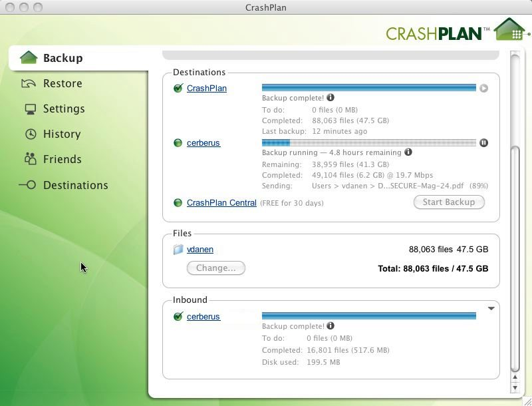Screen dimensions: 532x406
Task: Collapse the Inbound section triangle
Action: coord(491,309)
